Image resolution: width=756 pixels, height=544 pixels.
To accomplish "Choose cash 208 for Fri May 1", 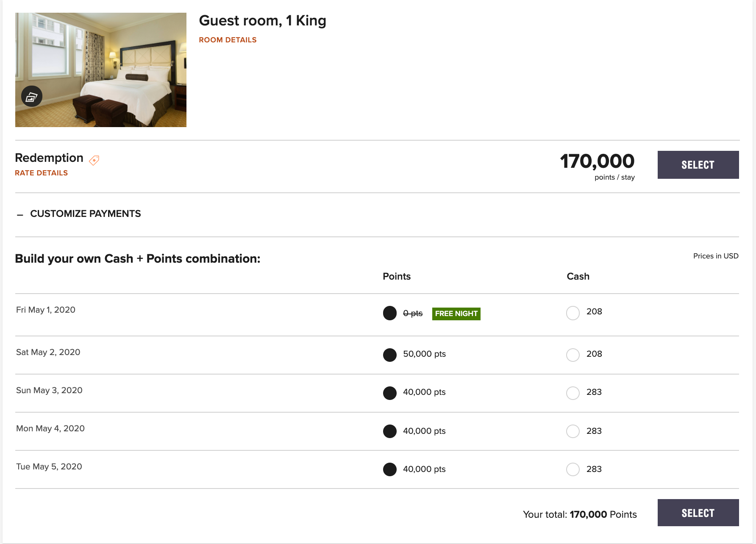I will pos(573,313).
